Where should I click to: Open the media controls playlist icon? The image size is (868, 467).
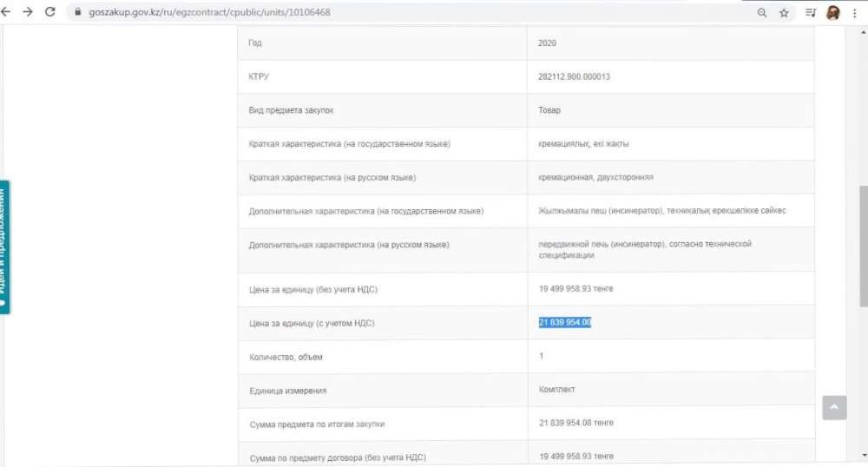click(x=811, y=13)
